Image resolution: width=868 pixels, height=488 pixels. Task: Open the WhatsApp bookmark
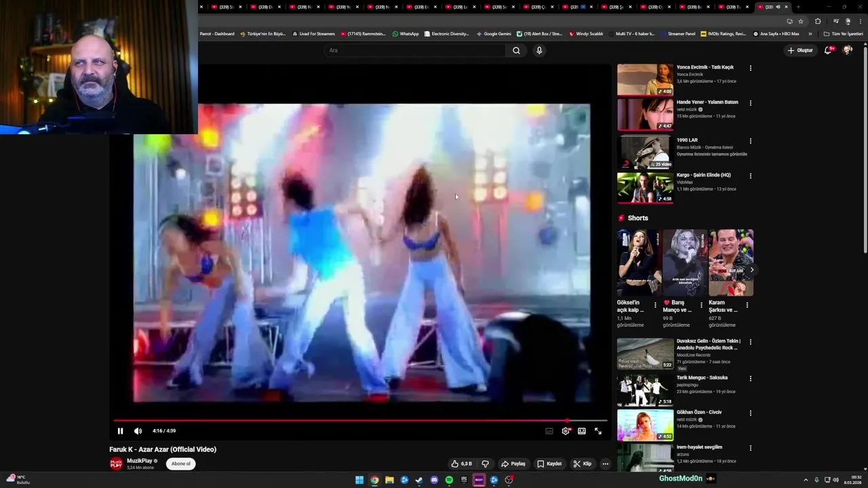[x=406, y=33]
